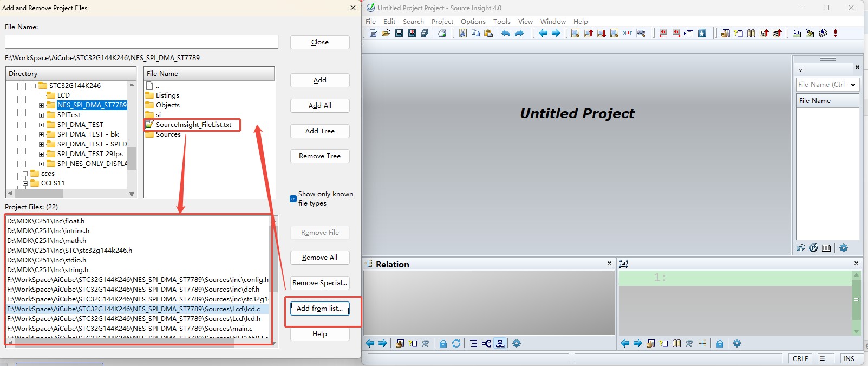Open the Search menu
The width and height of the screenshot is (868, 366).
pyautogui.click(x=413, y=21)
